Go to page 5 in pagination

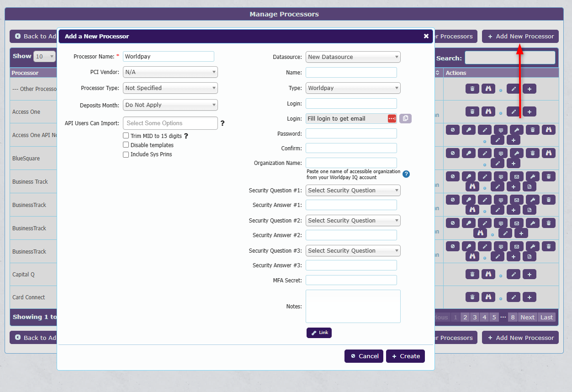coord(494,317)
